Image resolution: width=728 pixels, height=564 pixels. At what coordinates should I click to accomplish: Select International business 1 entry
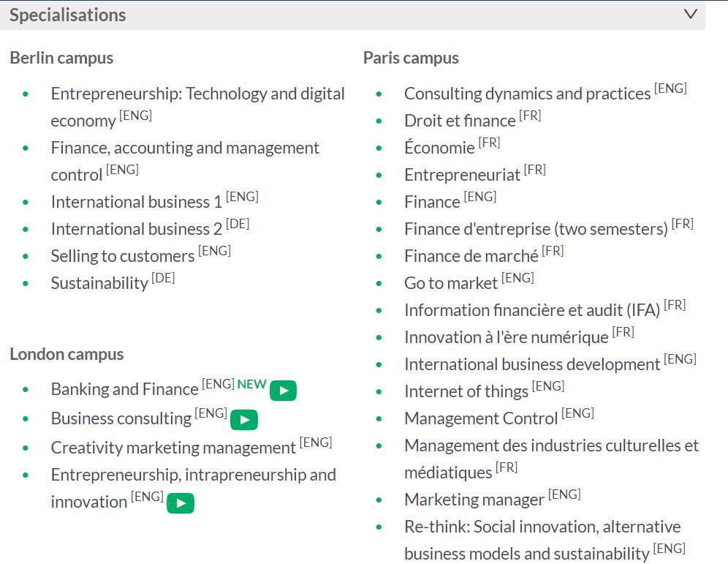pyautogui.click(x=137, y=202)
